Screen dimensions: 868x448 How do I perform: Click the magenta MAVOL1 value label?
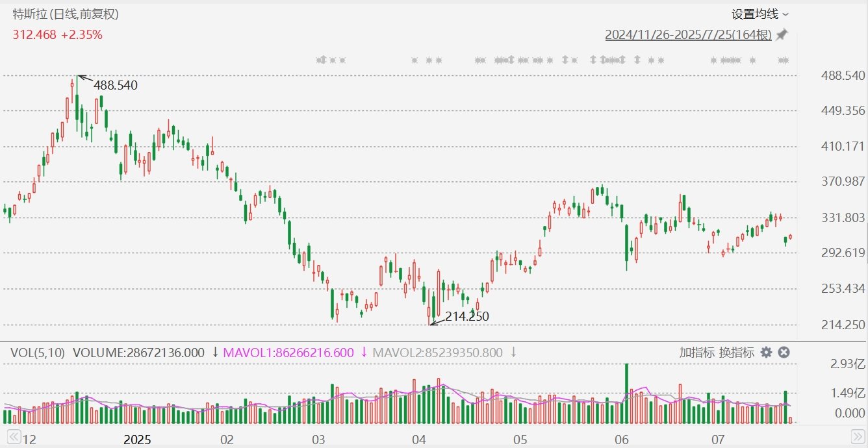click(288, 353)
